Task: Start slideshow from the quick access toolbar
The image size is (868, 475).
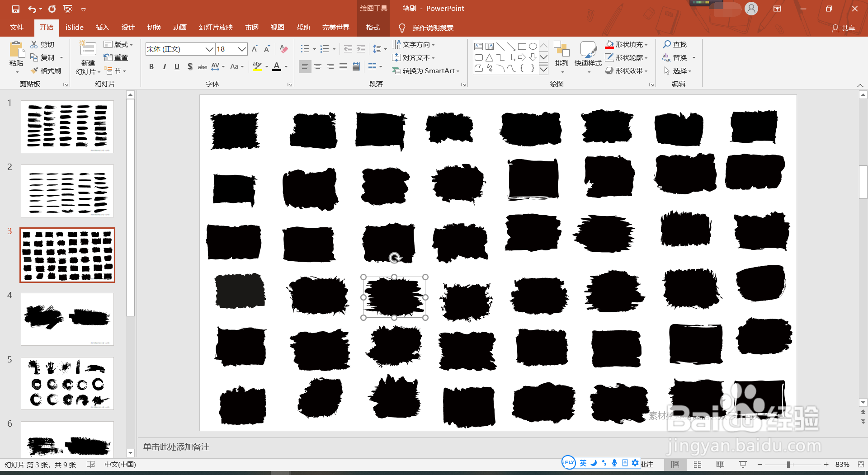Action: pyautogui.click(x=68, y=9)
